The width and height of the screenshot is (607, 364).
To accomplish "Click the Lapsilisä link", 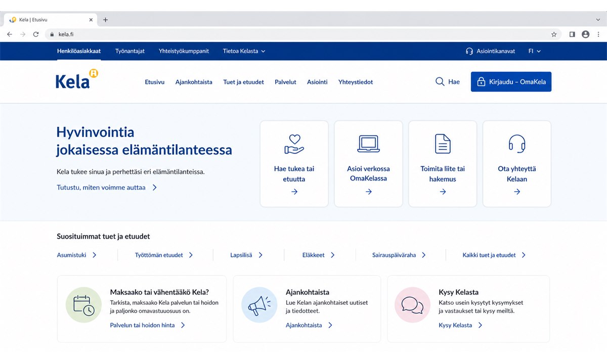I will (241, 255).
